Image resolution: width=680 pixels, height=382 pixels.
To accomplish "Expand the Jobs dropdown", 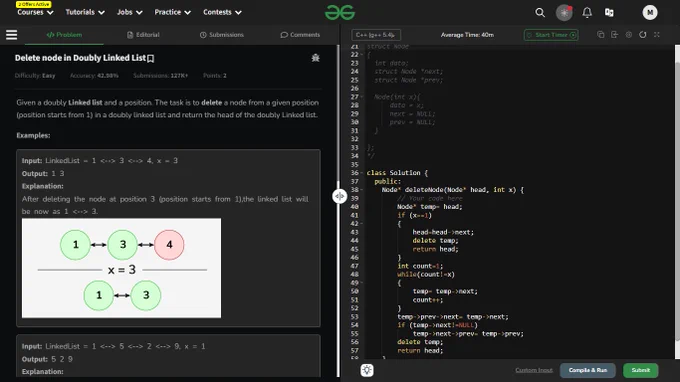I will click(130, 12).
